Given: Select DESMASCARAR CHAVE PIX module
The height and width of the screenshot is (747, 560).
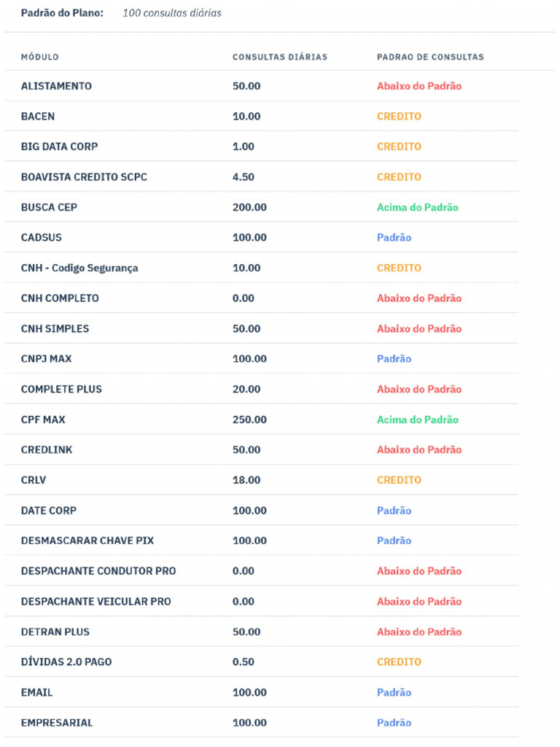Looking at the screenshot, I should pos(87,541).
